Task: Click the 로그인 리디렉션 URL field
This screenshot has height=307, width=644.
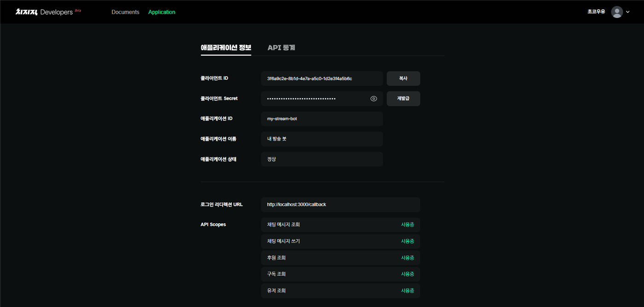Action: pyautogui.click(x=340, y=204)
